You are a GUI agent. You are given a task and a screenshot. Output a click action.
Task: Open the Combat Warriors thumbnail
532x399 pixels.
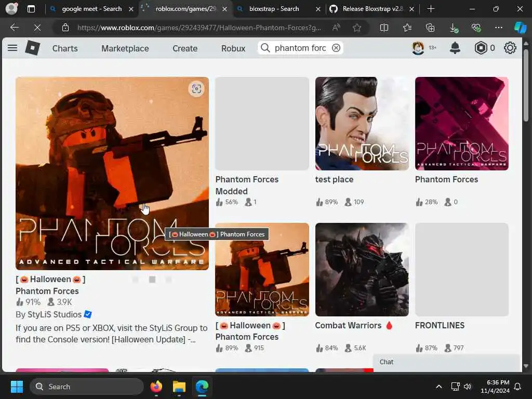pos(362,270)
